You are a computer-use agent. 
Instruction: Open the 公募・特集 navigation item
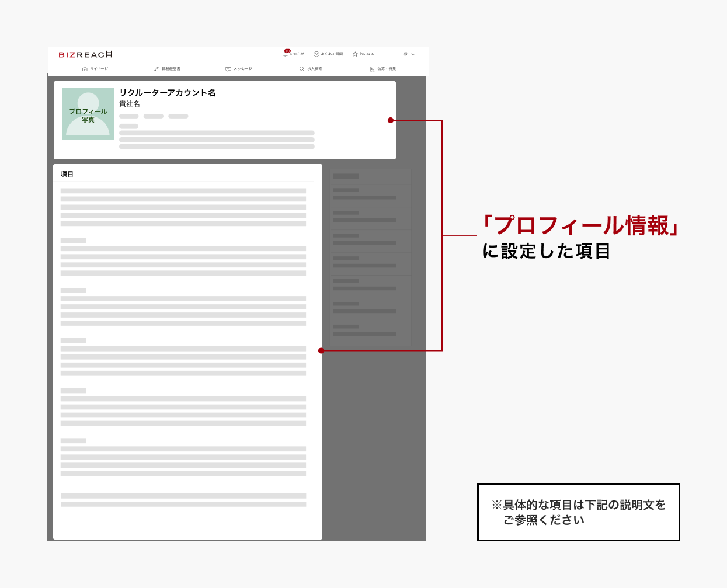[x=387, y=69]
